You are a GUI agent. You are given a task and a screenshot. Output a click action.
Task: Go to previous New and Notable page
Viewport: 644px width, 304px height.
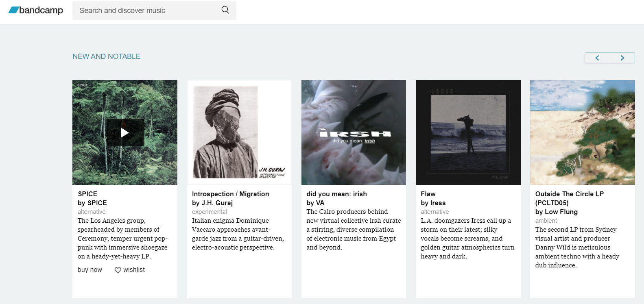pos(597,58)
